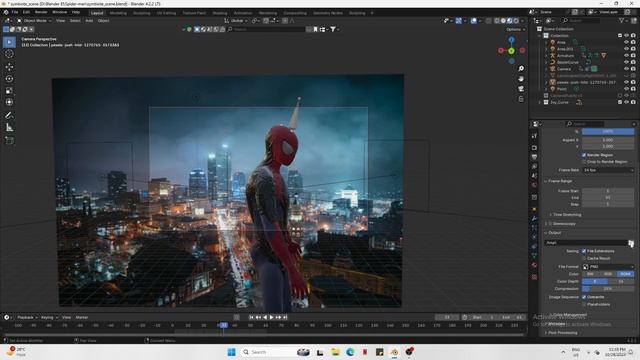Open the Frame Rate dropdown

608,170
